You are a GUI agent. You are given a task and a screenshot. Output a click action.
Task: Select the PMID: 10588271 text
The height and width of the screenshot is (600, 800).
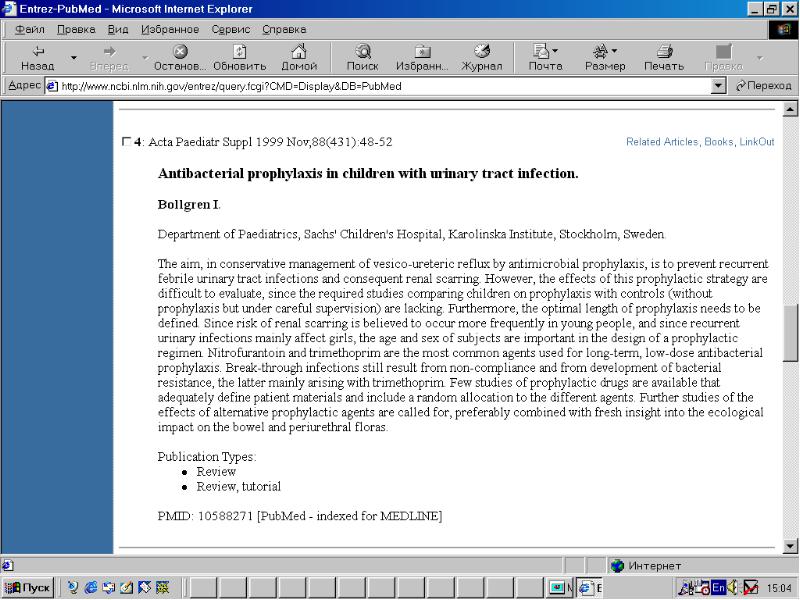coord(205,516)
